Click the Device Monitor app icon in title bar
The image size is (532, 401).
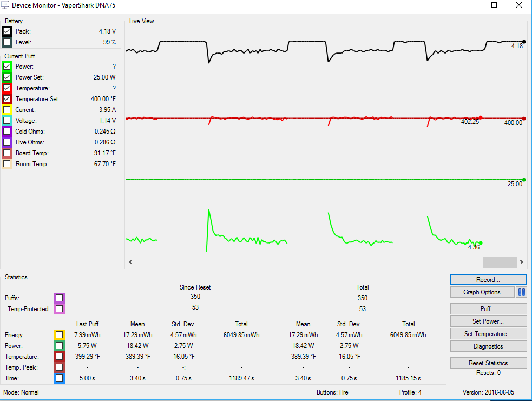click(5, 5)
